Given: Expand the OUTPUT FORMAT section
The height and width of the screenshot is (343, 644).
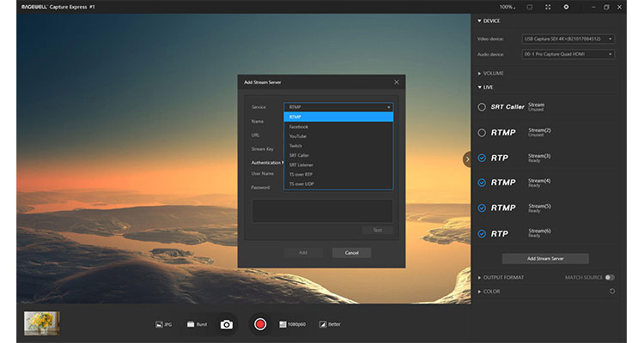Looking at the screenshot, I should (x=501, y=278).
